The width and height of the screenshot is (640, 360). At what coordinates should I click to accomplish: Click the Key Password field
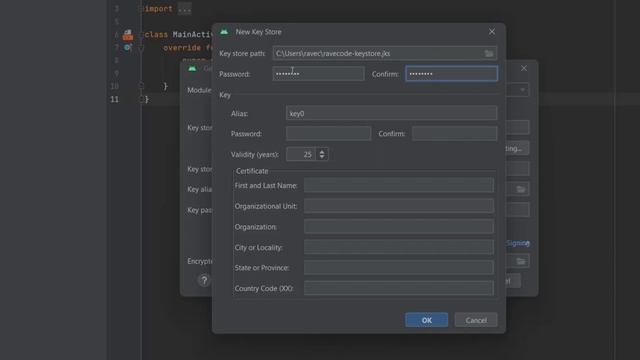[x=329, y=133]
